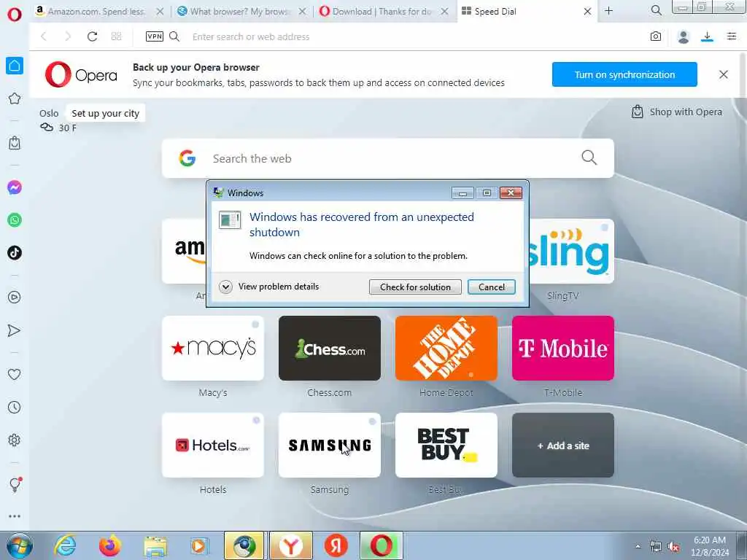Click the muted volume tray icon

(673, 547)
